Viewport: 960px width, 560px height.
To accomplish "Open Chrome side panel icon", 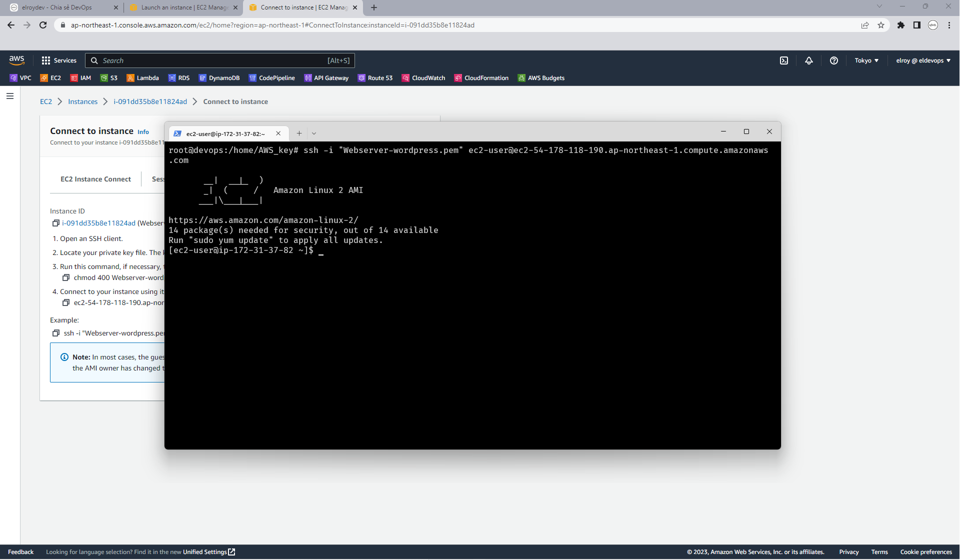I will coord(917,25).
